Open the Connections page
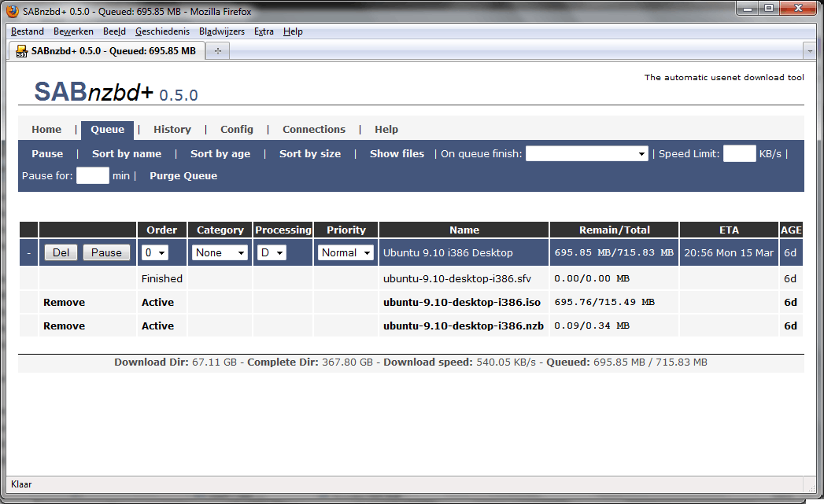The image size is (824, 504). click(x=314, y=129)
